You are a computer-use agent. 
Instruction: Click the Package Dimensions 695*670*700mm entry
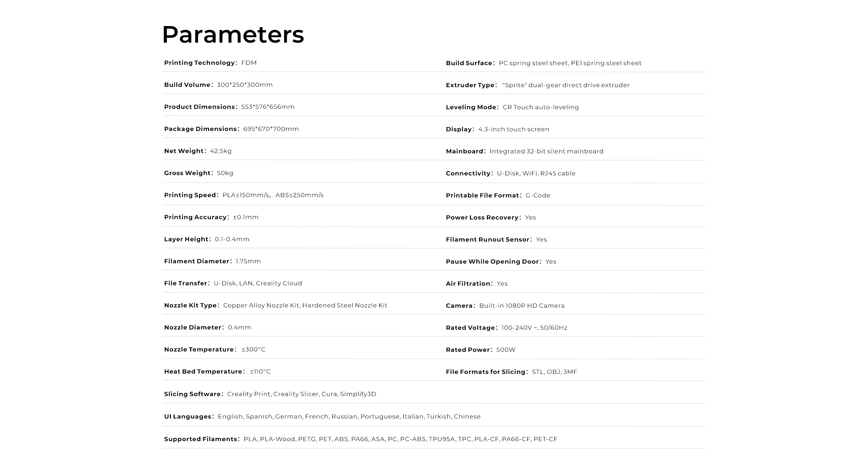tap(232, 129)
